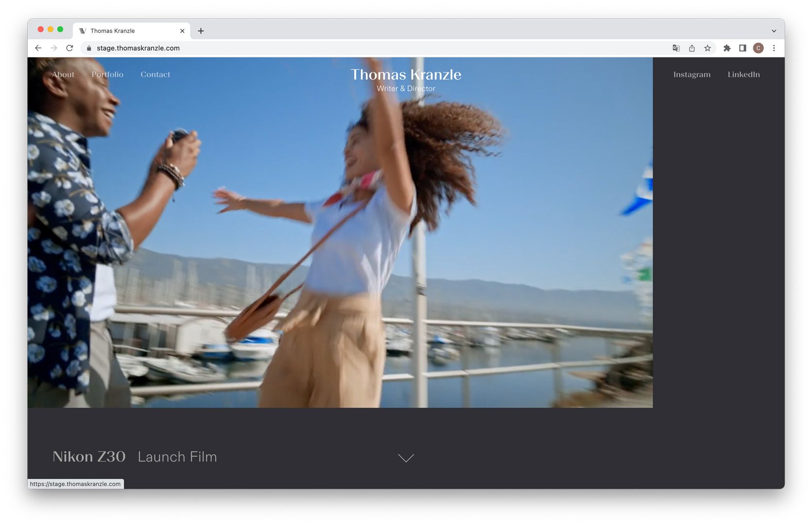Go to the Portfolio section
Screen dimensions: 812x525
[107, 74]
